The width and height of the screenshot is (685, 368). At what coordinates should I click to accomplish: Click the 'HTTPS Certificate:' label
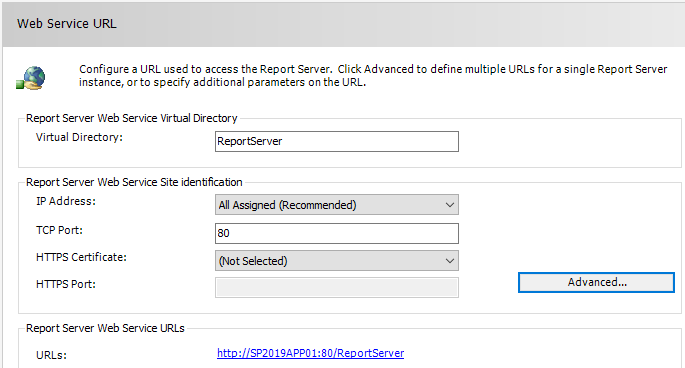[x=81, y=257]
